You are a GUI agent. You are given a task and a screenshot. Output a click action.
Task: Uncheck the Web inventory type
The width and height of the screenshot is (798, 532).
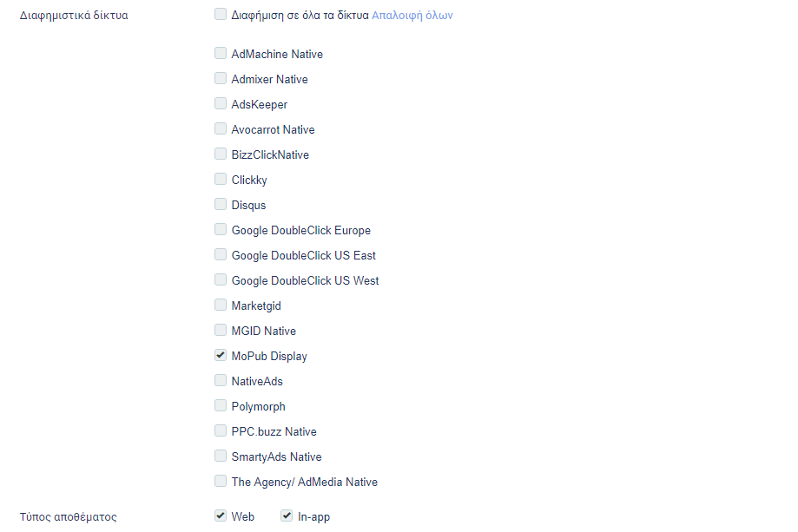[x=221, y=516]
